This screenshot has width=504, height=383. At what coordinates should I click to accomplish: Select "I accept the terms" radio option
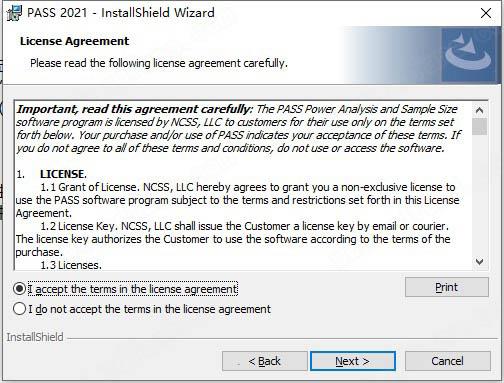(19, 289)
